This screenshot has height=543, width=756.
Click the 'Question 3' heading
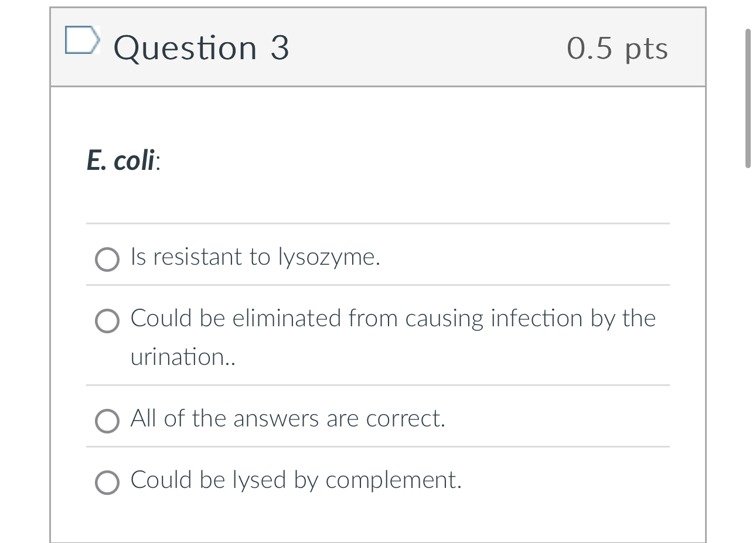pos(202,47)
